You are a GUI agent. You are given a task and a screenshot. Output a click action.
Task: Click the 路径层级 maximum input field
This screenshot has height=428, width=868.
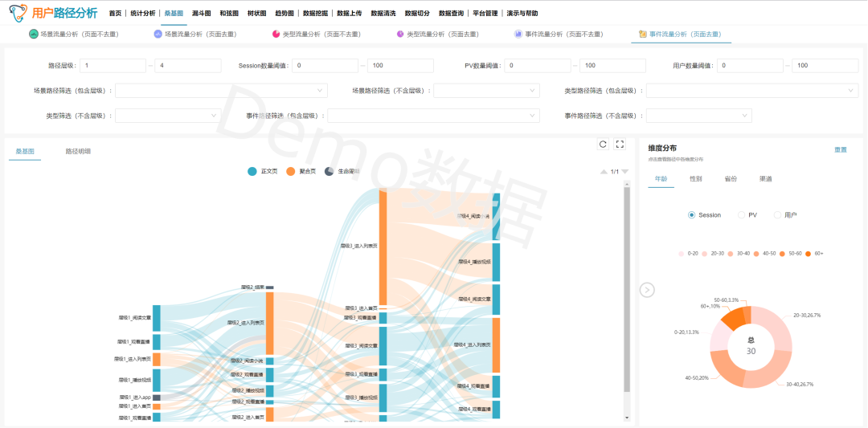pos(187,65)
